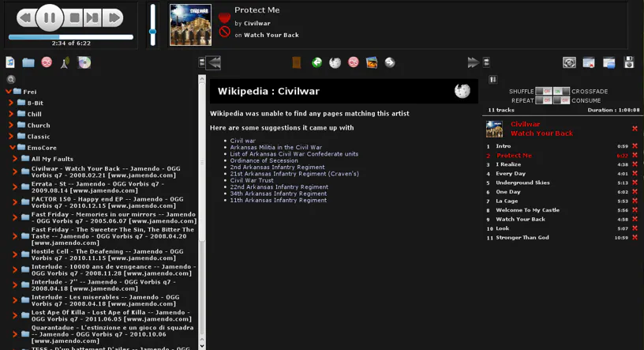This screenshot has width=644, height=350.
Task: Love this song with the heart icon
Action: (x=224, y=17)
